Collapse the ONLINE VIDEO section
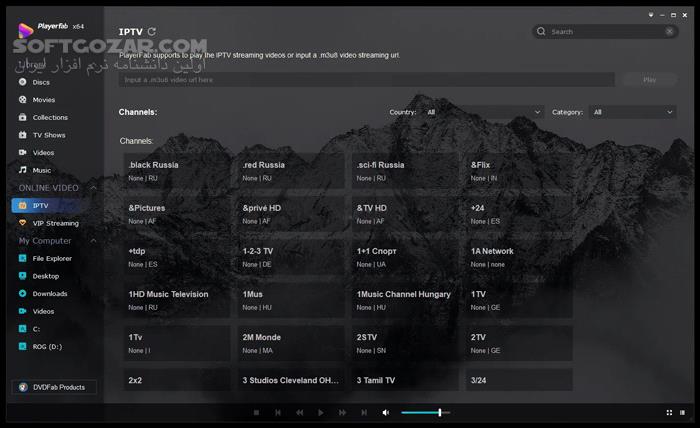This screenshot has height=428, width=700. [x=93, y=188]
